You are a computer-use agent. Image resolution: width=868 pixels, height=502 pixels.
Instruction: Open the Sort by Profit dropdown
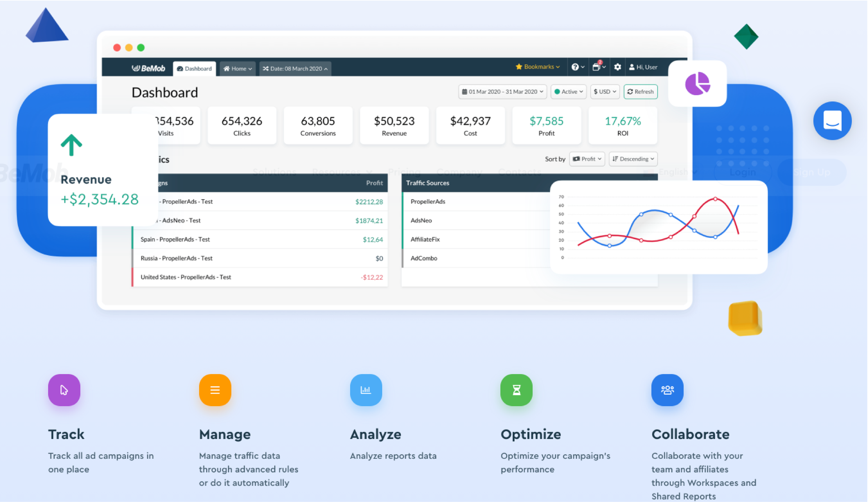(x=587, y=159)
